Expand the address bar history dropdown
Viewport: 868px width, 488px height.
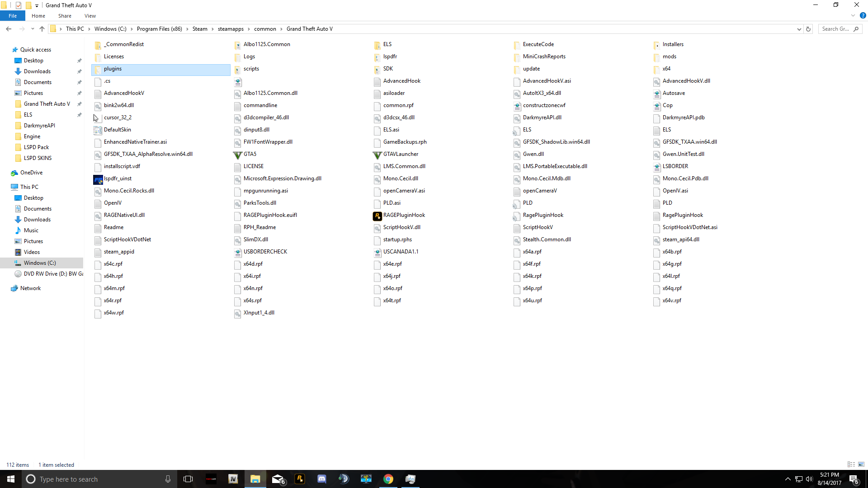tap(799, 29)
